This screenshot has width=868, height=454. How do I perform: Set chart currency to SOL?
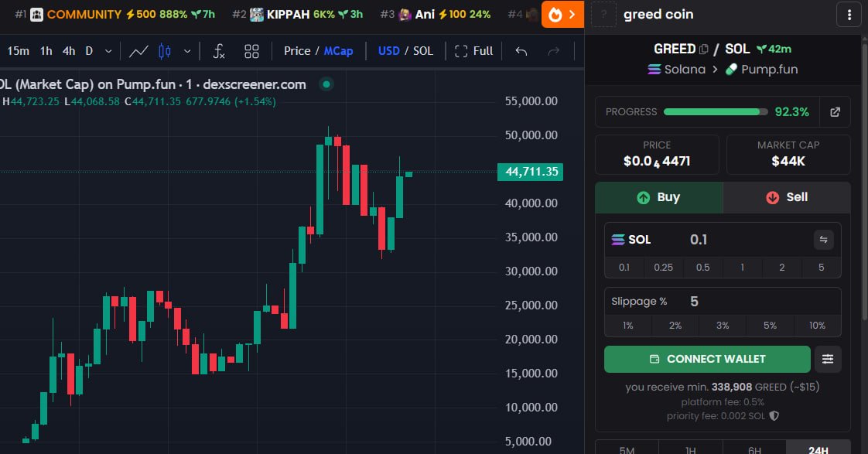pos(423,51)
